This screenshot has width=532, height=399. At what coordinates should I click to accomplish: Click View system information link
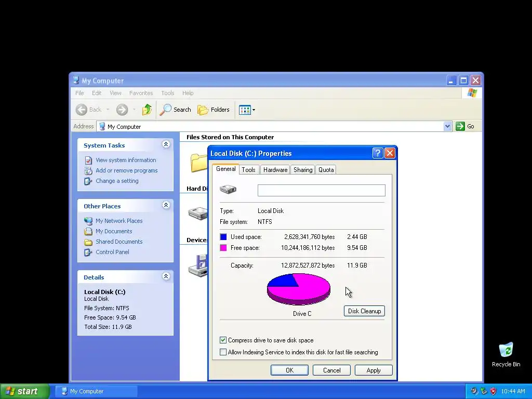tap(126, 160)
